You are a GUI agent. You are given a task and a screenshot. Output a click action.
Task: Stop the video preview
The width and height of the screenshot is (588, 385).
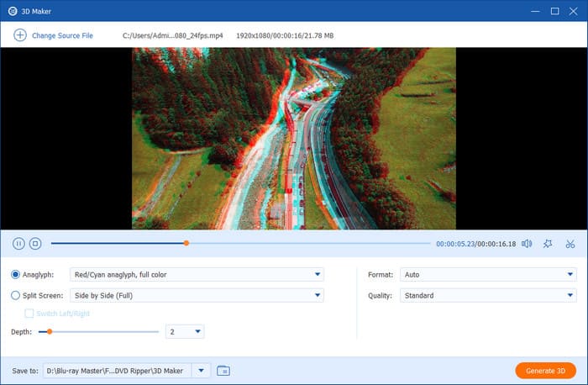(35, 244)
